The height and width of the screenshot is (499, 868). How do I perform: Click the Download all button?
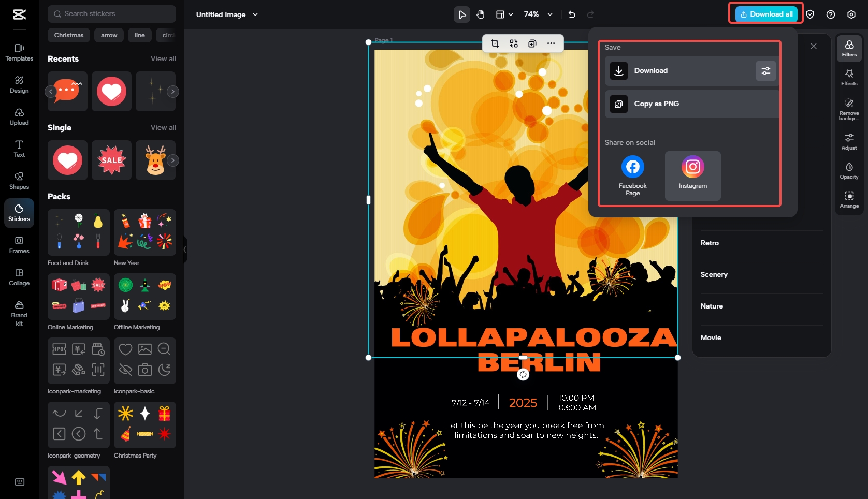pyautogui.click(x=765, y=13)
